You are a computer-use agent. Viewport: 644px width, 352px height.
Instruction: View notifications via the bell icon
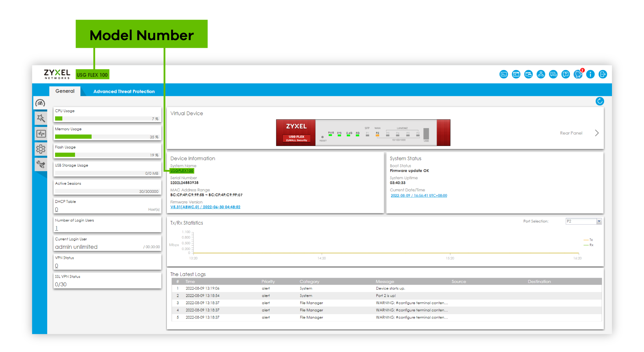[x=578, y=74]
